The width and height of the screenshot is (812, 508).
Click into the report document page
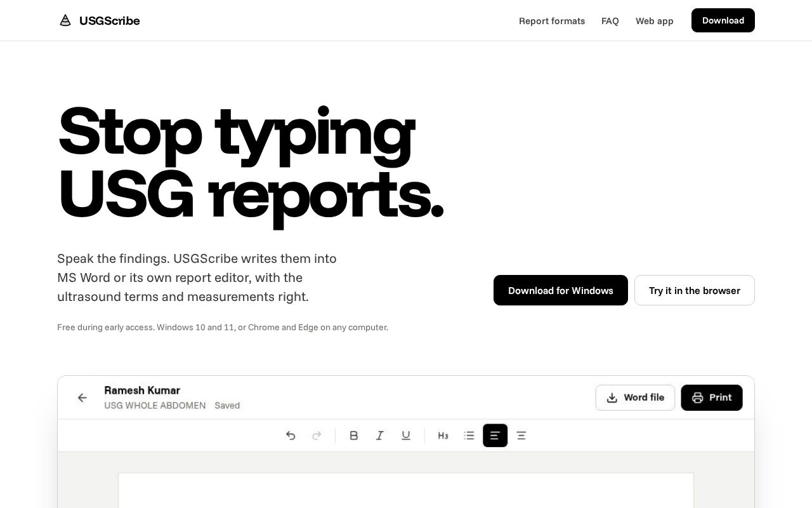pyautogui.click(x=406, y=490)
